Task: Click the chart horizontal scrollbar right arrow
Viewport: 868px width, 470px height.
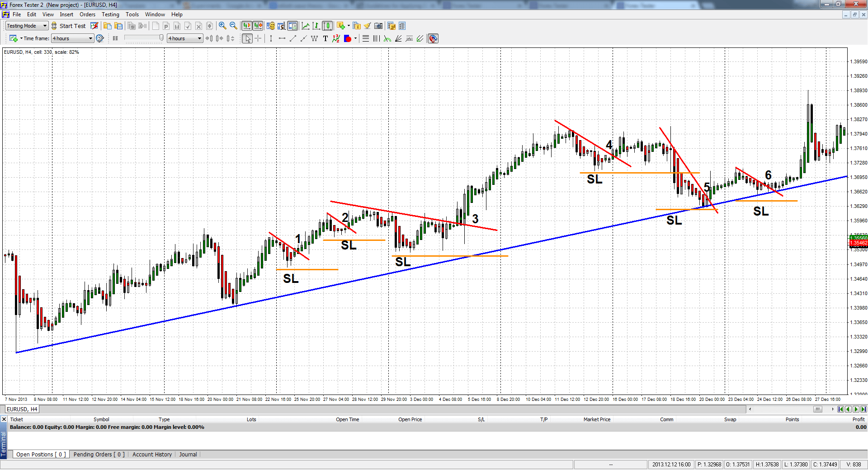Action: 833,409
